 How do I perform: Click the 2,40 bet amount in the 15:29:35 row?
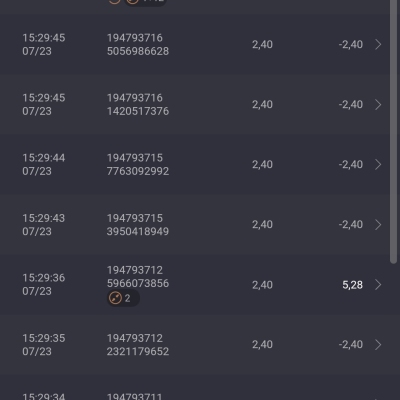tap(262, 344)
